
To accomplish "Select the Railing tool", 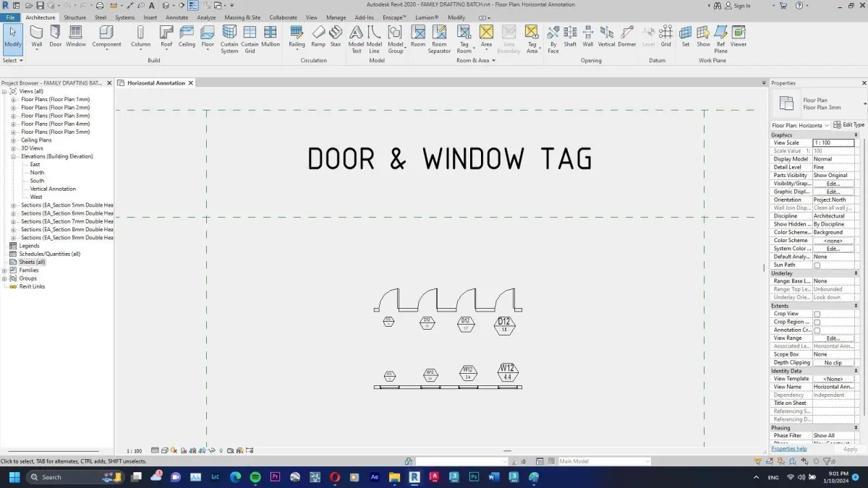I will [297, 36].
